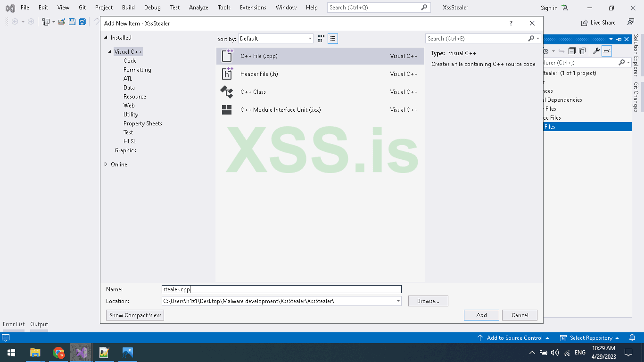The height and width of the screenshot is (362, 644).
Task: Toggle Preview Selected Items in Solution Explorer
Action: click(x=607, y=51)
